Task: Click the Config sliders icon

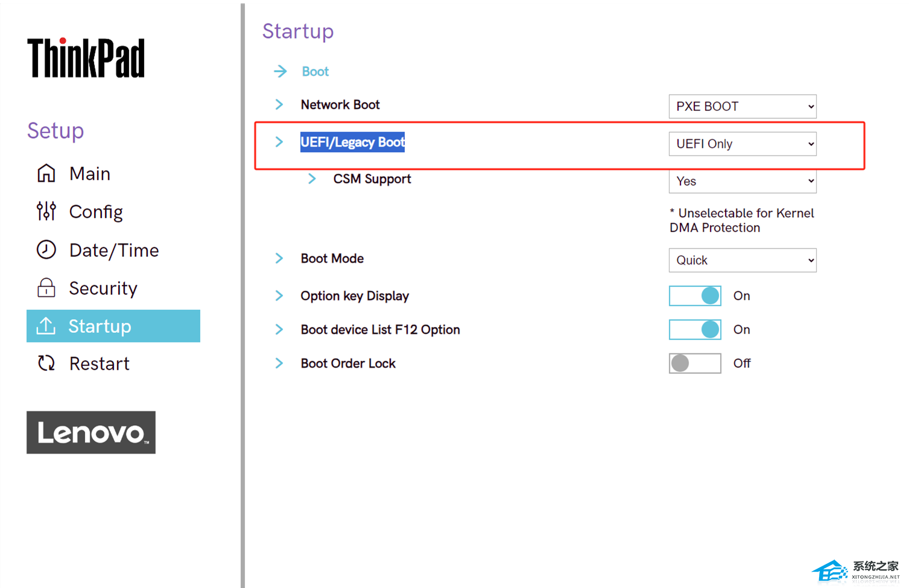Action: (x=46, y=212)
